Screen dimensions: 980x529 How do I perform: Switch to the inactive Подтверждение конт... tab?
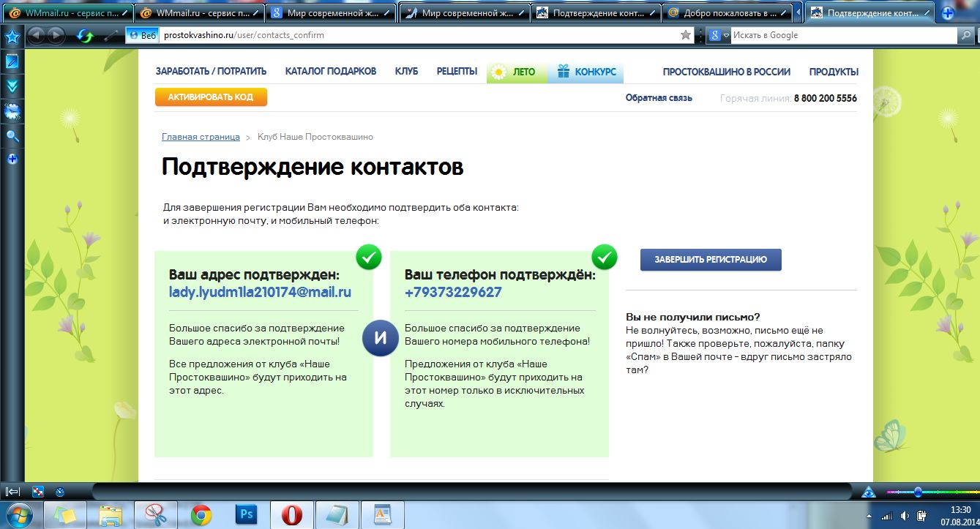click(x=595, y=12)
